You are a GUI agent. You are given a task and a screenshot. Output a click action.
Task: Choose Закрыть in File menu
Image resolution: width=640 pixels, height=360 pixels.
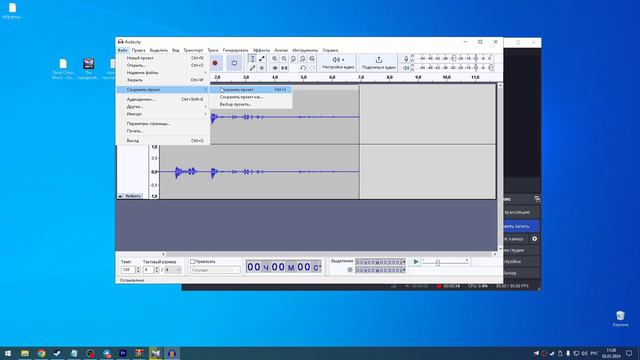tap(163, 80)
